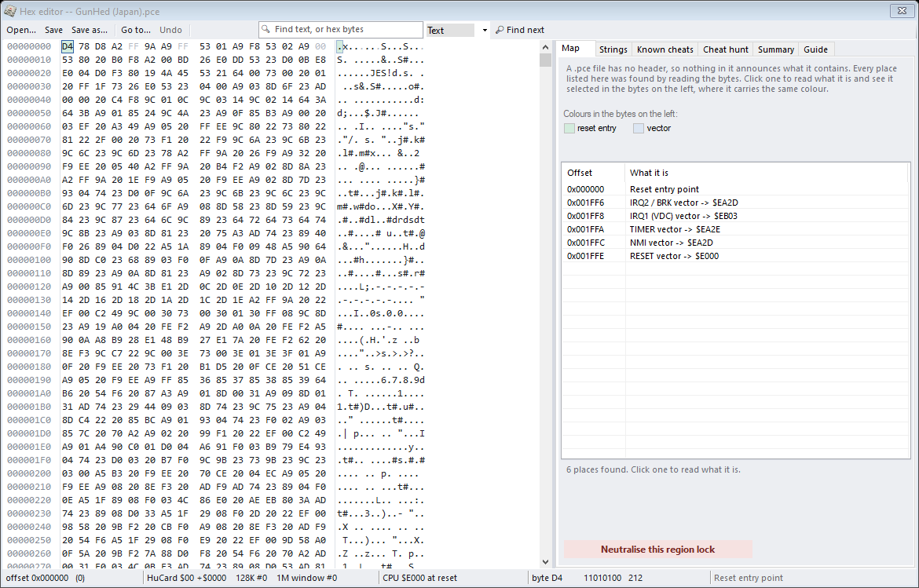Image resolution: width=919 pixels, height=588 pixels.
Task: Click the scroll down arrow in the hex pane
Action: pyautogui.click(x=545, y=561)
